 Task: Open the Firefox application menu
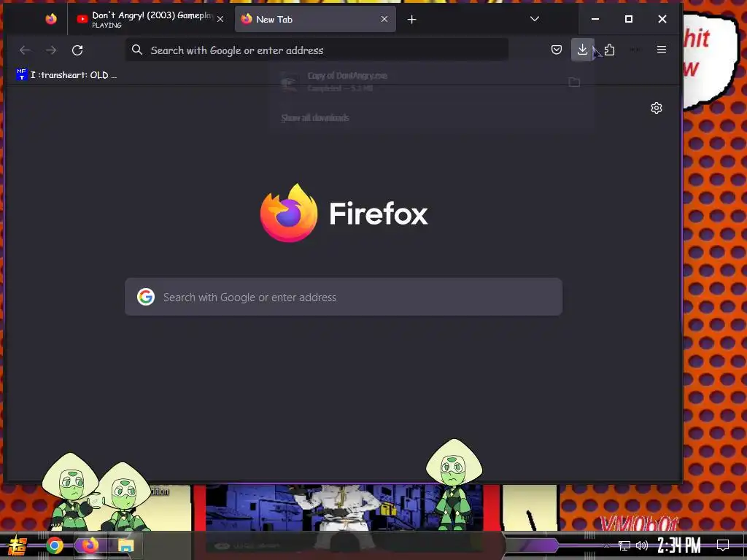point(661,50)
